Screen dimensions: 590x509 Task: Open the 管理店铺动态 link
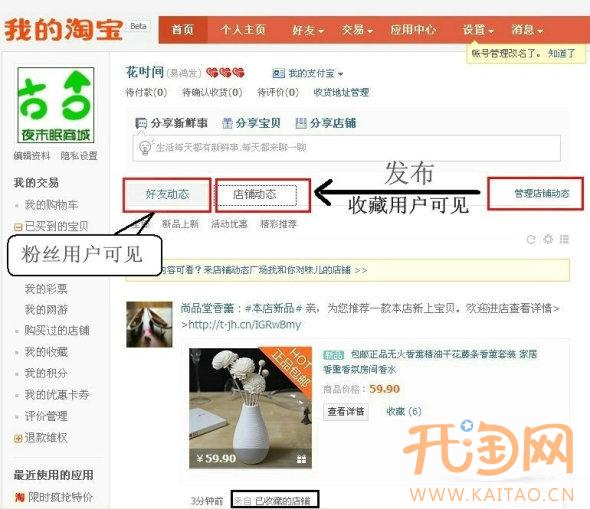tap(542, 194)
